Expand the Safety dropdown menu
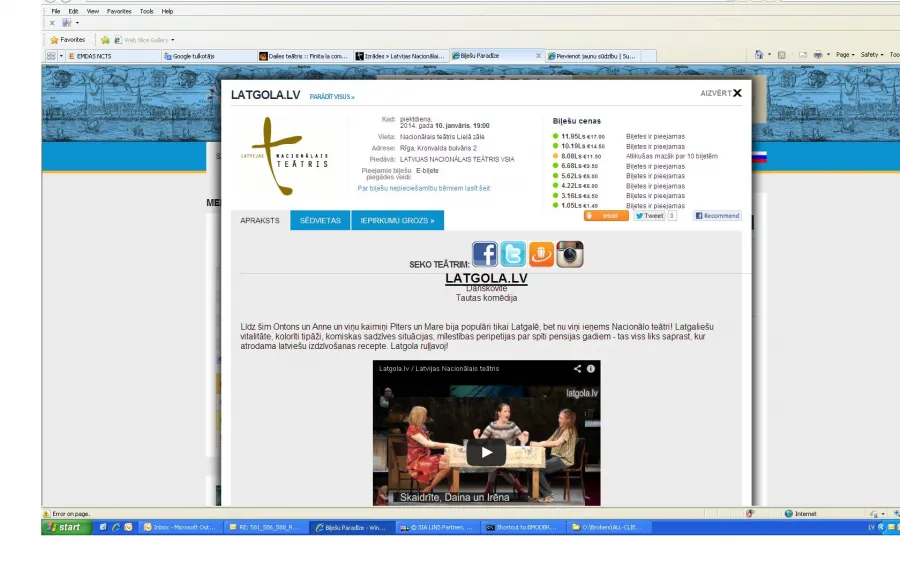The image size is (900, 562). [x=871, y=55]
